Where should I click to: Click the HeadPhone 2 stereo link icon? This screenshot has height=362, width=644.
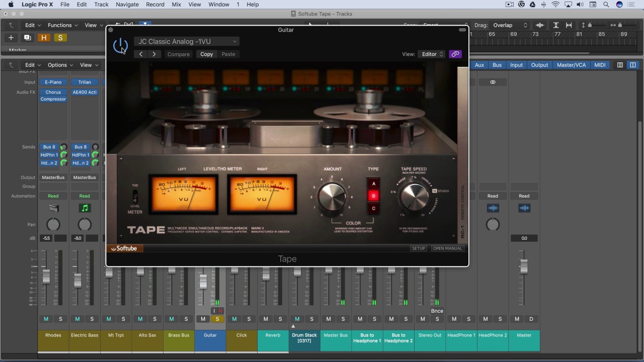click(x=493, y=82)
